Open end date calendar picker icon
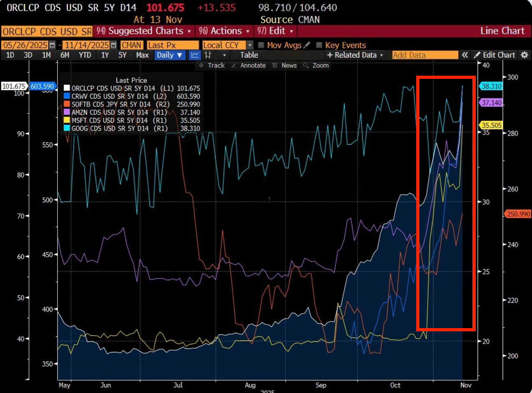The image size is (532, 393). coord(114,45)
